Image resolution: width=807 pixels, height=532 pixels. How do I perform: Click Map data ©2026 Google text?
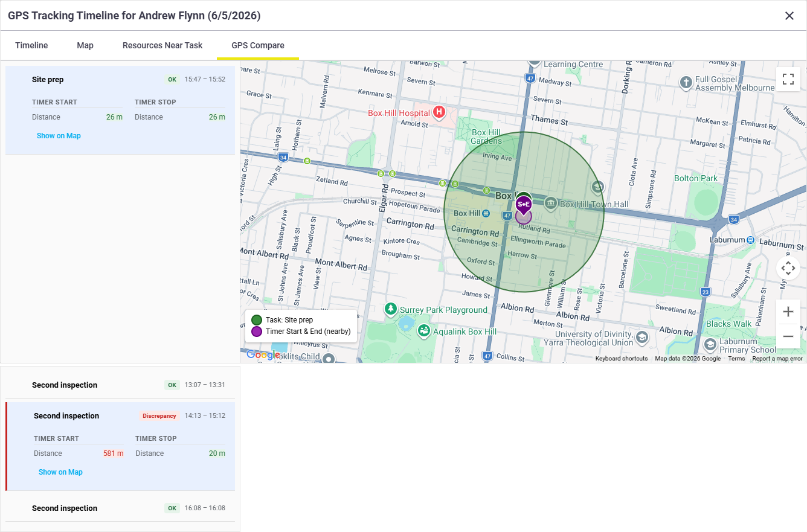(x=687, y=359)
